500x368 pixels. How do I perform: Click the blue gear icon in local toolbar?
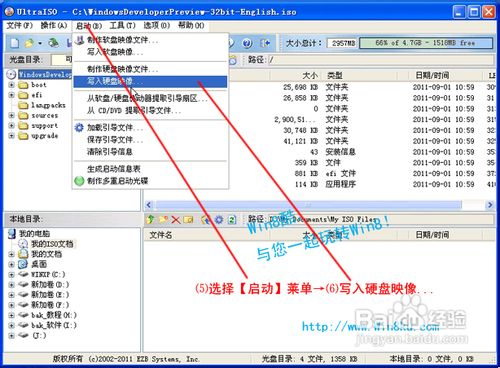point(219,219)
